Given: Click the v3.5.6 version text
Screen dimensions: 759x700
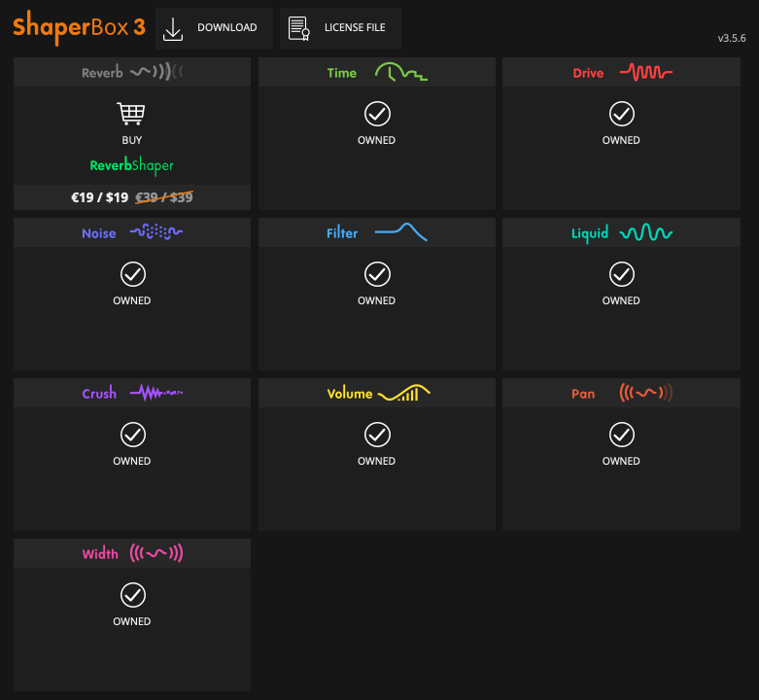Looking at the screenshot, I should pyautogui.click(x=732, y=38).
